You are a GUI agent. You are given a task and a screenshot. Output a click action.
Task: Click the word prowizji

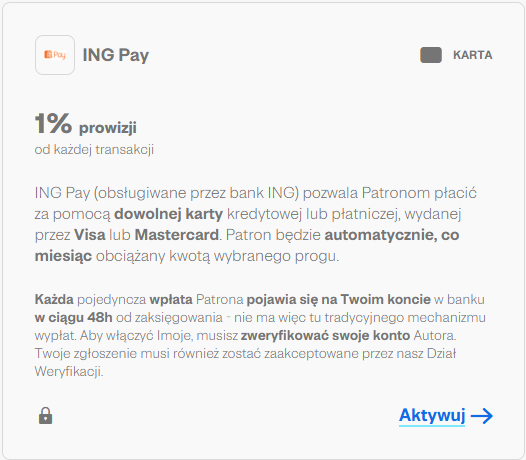(x=108, y=128)
